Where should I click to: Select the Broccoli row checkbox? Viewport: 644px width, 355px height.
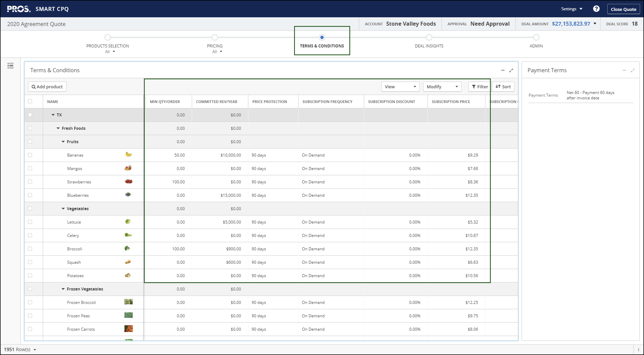pyautogui.click(x=30, y=249)
